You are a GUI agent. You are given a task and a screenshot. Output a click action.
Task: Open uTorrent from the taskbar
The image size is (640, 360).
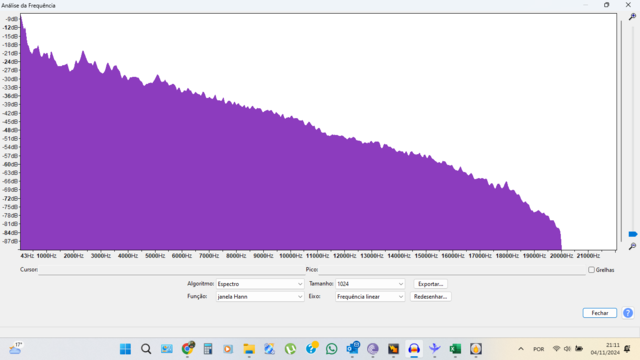[290, 349]
